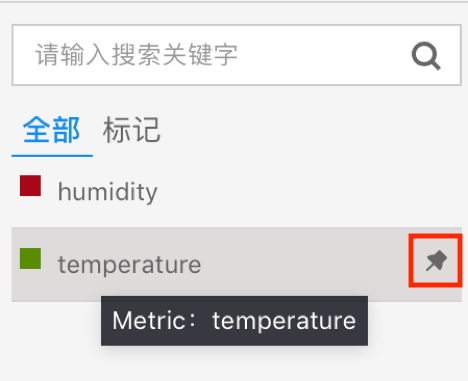
Task: Click the green temperature color swatch
Action: pos(30,258)
